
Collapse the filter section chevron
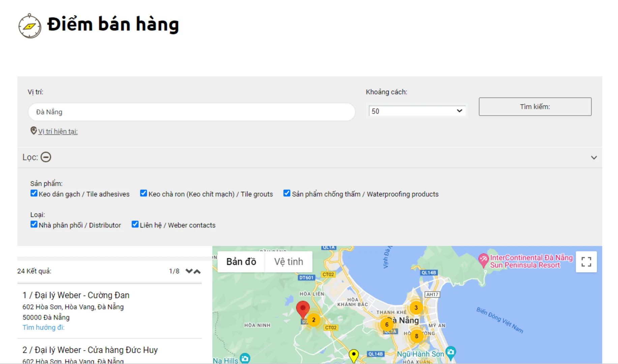click(594, 157)
